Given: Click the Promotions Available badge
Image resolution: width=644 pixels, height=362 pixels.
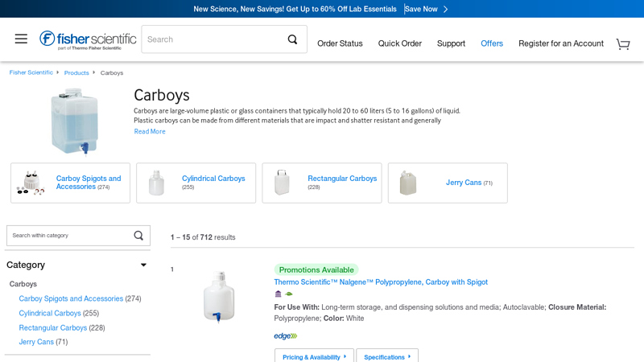Looking at the screenshot, I should point(316,269).
